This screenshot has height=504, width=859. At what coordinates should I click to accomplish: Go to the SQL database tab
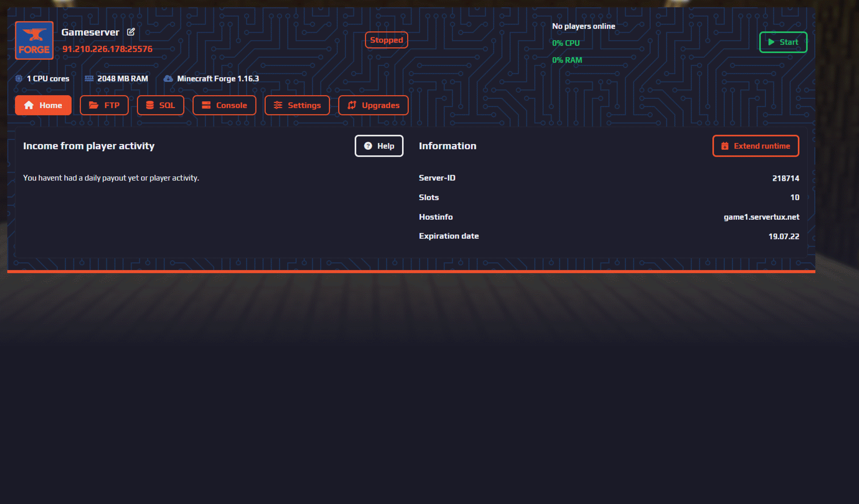(160, 105)
